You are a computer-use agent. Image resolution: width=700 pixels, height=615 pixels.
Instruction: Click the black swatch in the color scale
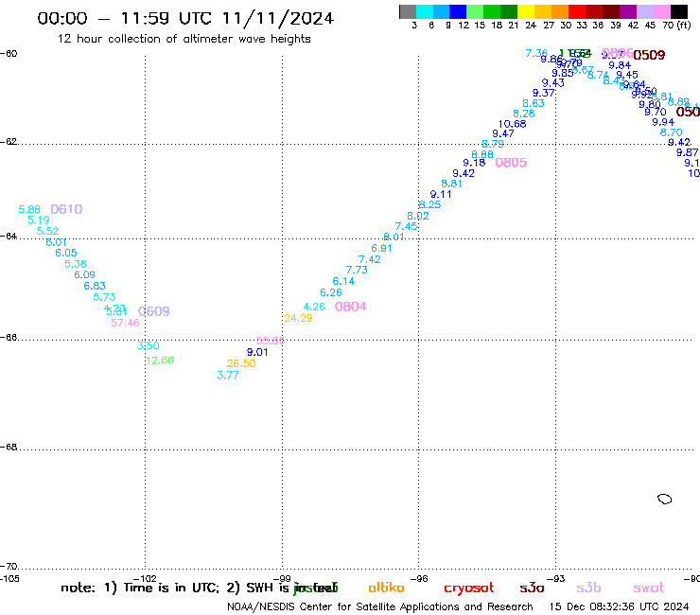[x=679, y=11]
